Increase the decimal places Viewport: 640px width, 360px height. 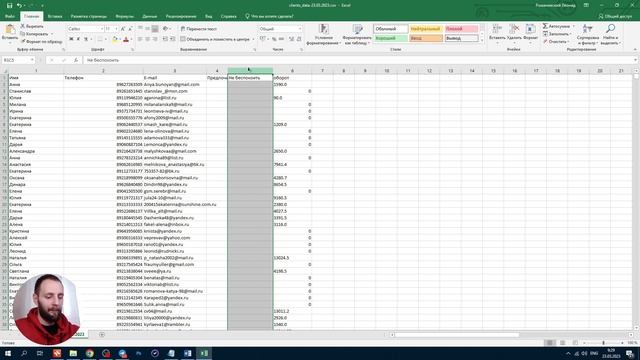(291, 39)
